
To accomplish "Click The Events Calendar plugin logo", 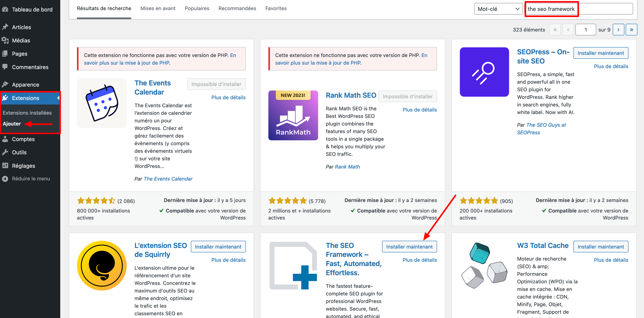I will [x=101, y=103].
